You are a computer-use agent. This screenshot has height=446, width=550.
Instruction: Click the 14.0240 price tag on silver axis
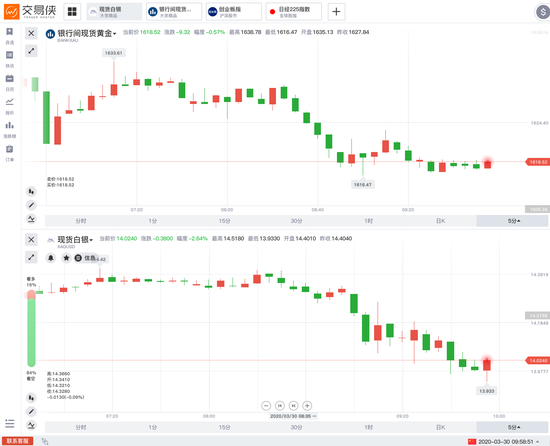[x=537, y=360]
